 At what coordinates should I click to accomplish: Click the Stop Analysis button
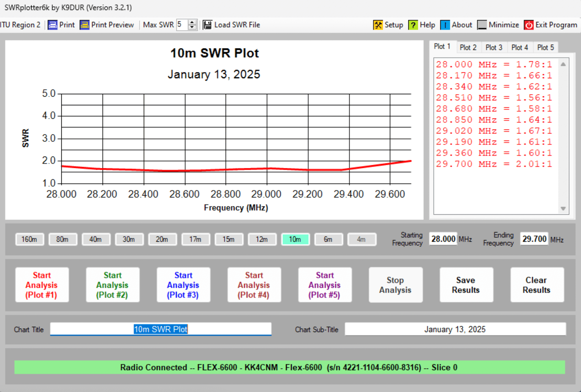click(x=396, y=285)
